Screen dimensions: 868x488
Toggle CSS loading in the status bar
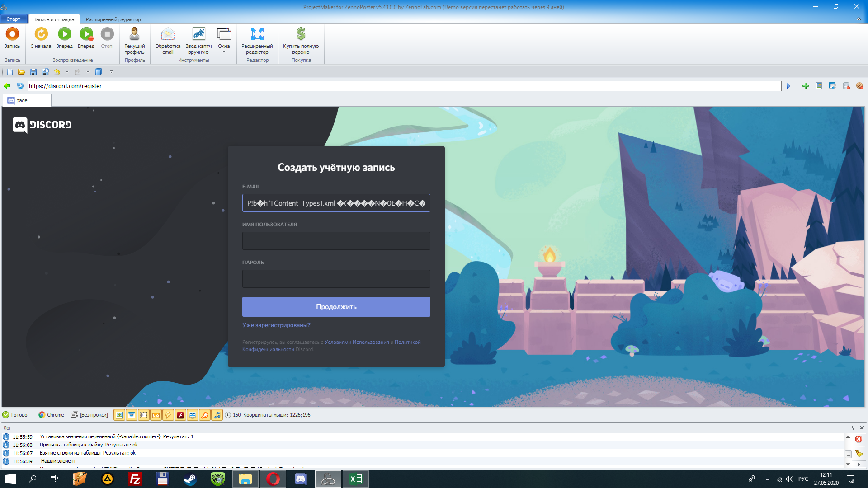click(x=156, y=415)
